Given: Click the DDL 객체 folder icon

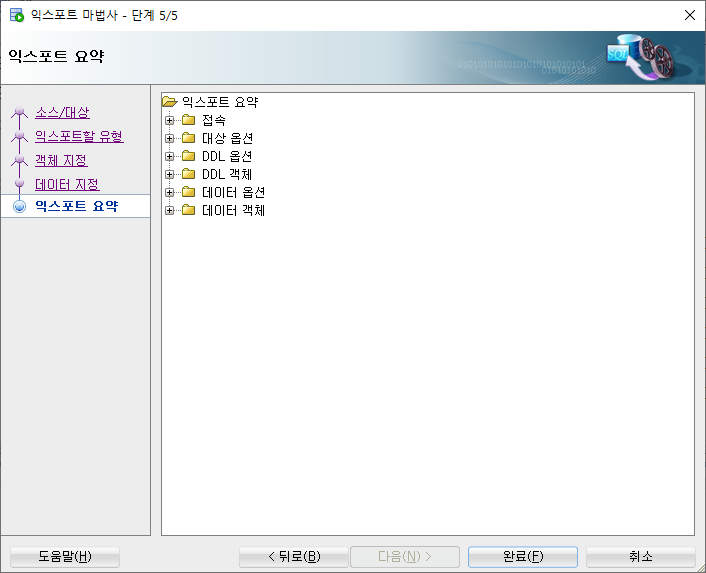Looking at the screenshot, I should [x=189, y=174].
